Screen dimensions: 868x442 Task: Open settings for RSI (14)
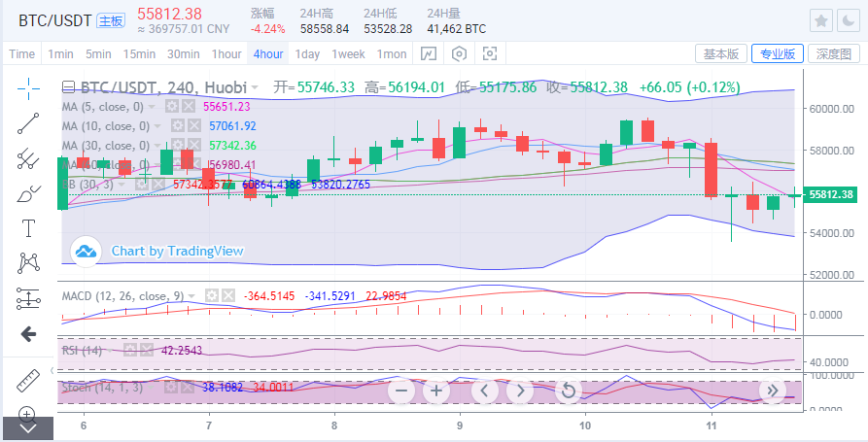tap(129, 350)
